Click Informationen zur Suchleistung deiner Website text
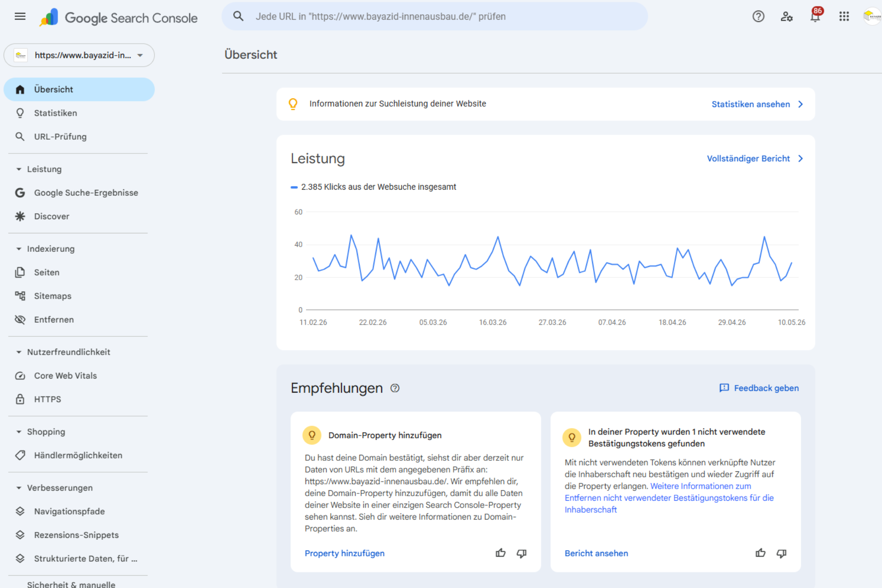The width and height of the screenshot is (882, 588). [x=398, y=104]
